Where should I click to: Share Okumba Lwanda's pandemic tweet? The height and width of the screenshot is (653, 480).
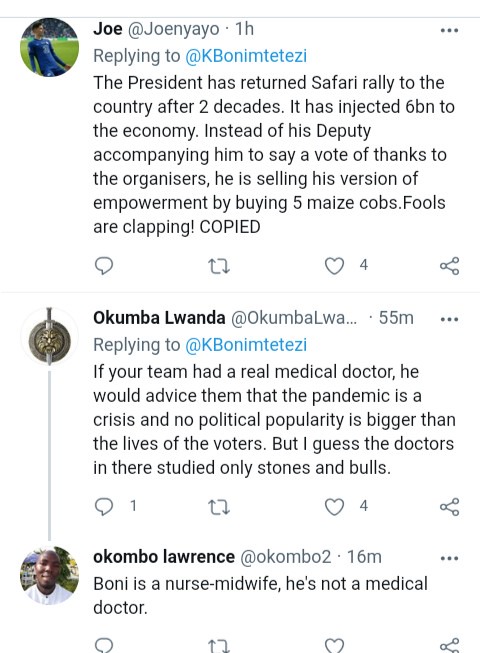(450, 507)
